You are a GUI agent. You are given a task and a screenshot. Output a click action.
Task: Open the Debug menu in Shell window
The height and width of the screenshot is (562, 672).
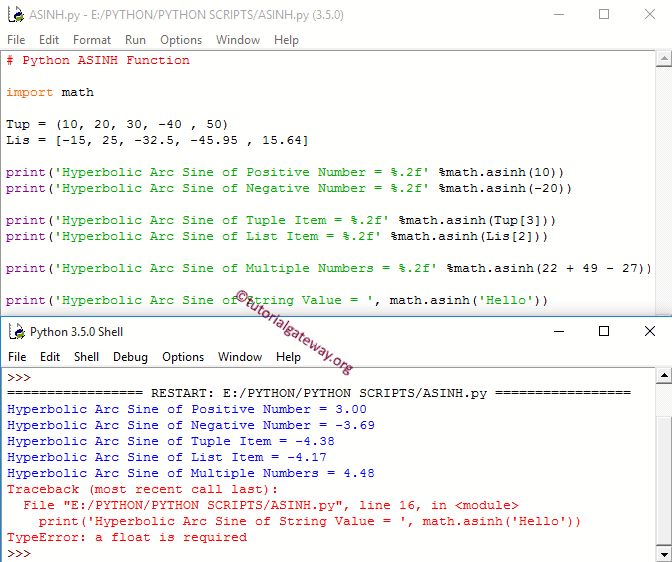tap(130, 357)
